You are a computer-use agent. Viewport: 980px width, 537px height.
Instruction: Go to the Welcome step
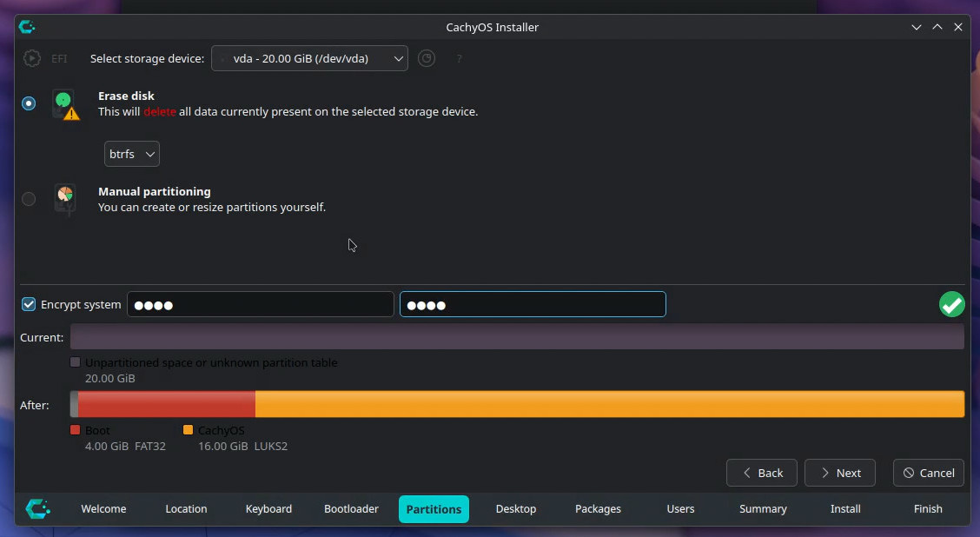tap(103, 509)
